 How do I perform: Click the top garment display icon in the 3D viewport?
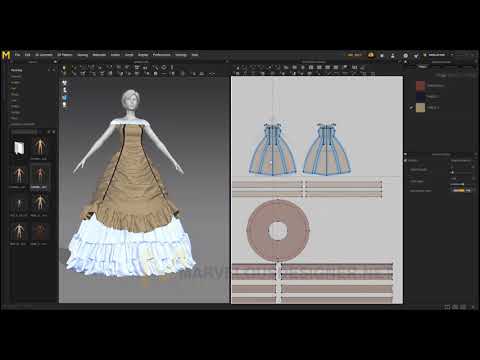point(65,83)
